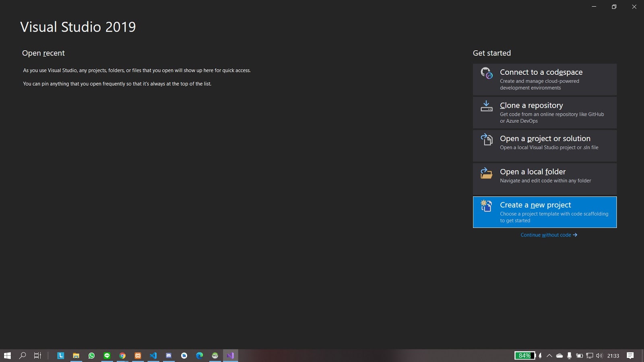
Task: Click the feather tray icon beside battery
Action: [540, 356]
